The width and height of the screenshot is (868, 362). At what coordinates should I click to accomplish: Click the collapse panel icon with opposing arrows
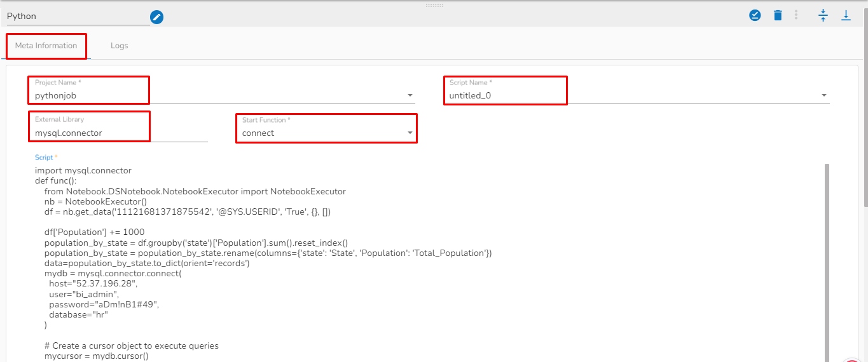pos(823,15)
